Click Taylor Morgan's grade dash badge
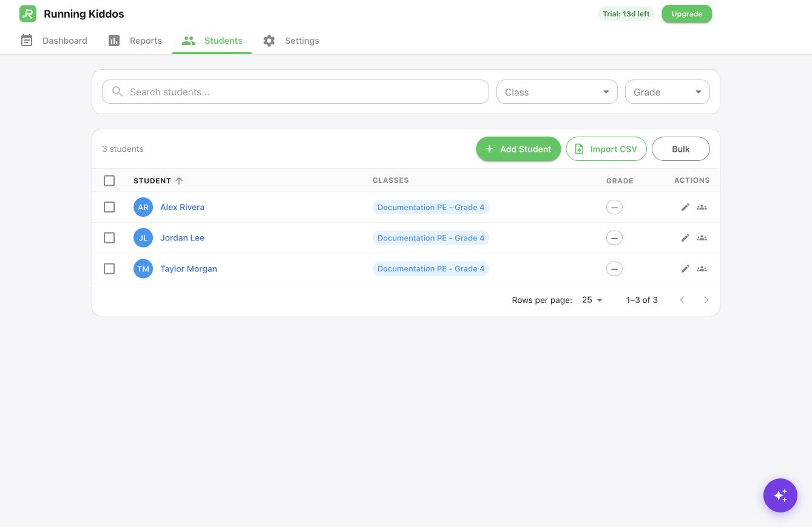This screenshot has height=527, width=812. tap(614, 268)
